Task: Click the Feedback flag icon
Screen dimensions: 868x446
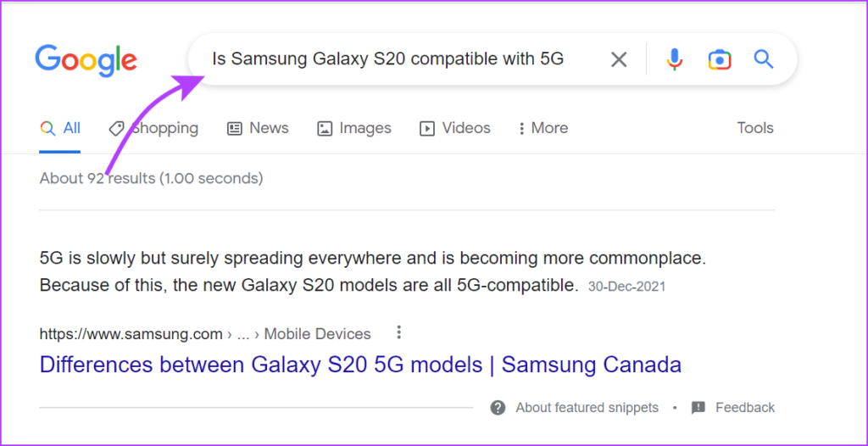Action: pos(698,408)
